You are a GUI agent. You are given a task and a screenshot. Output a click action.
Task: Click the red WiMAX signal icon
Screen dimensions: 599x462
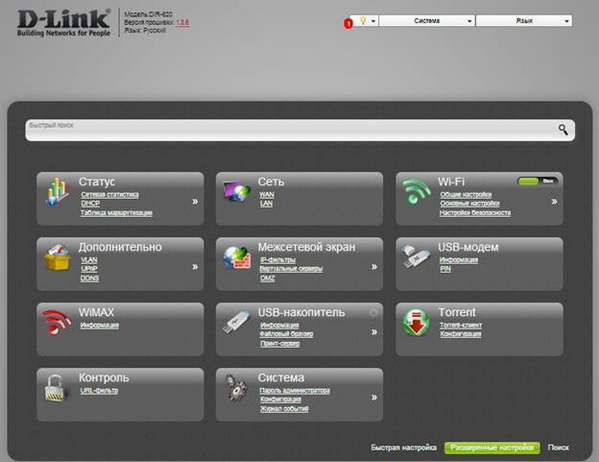pyautogui.click(x=57, y=322)
